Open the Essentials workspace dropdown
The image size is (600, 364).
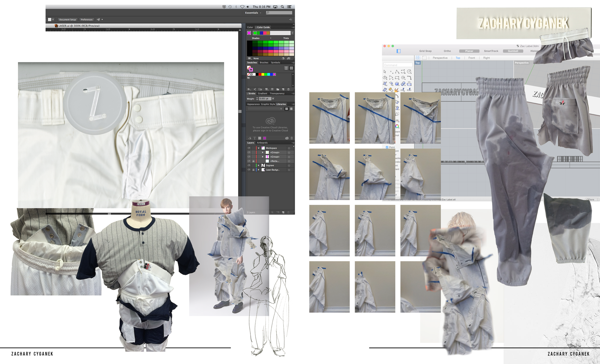253,13
